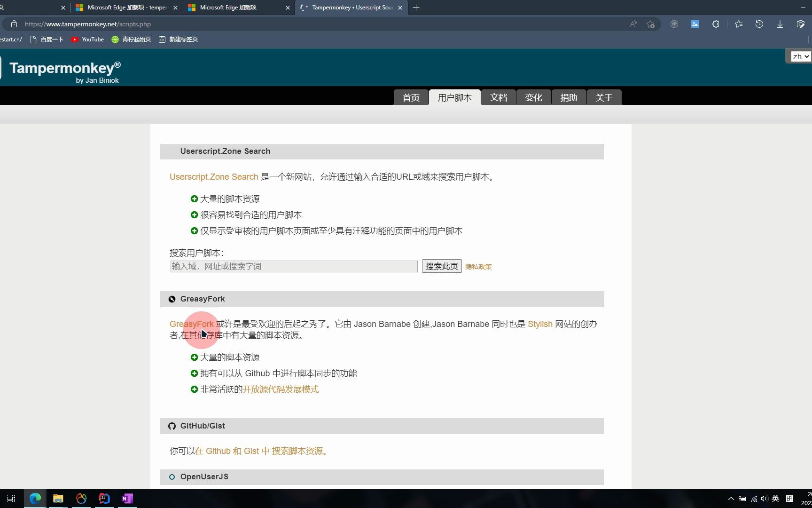Show hidden system tray icons
Screen dimensions: 812x508
point(731,499)
